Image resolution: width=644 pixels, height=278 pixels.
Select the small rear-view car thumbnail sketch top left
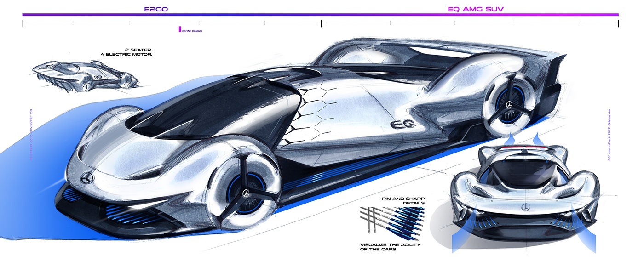click(x=85, y=76)
